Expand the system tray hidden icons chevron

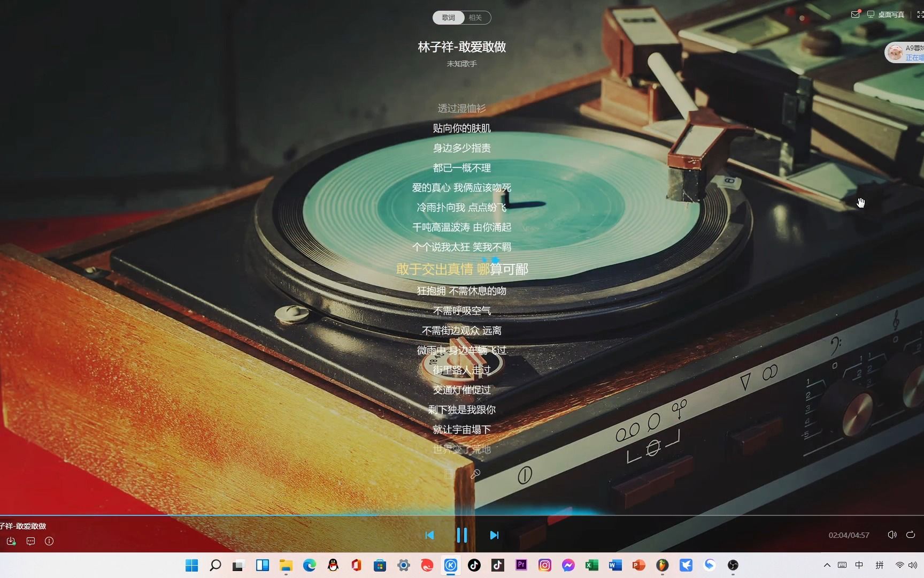(x=827, y=565)
